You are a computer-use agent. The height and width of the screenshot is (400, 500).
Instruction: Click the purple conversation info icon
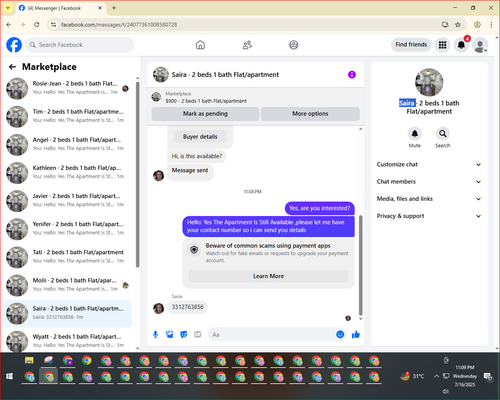352,75
